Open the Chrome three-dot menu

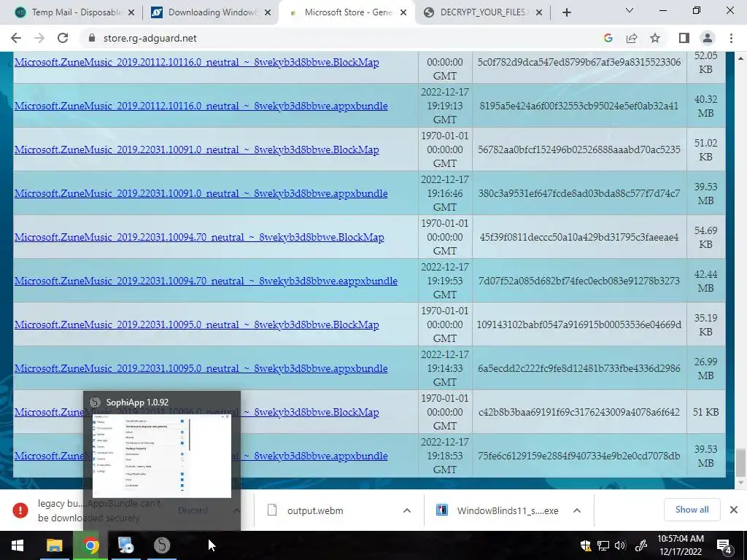(x=731, y=38)
